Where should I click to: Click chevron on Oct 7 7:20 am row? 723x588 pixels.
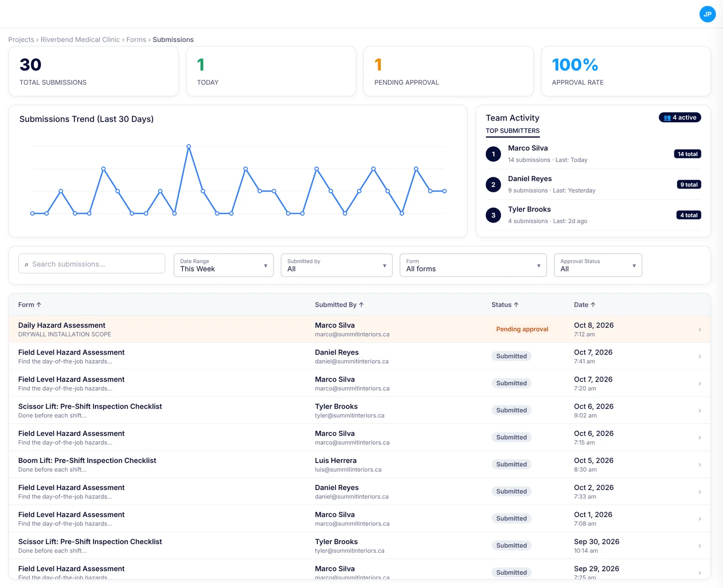coord(700,383)
